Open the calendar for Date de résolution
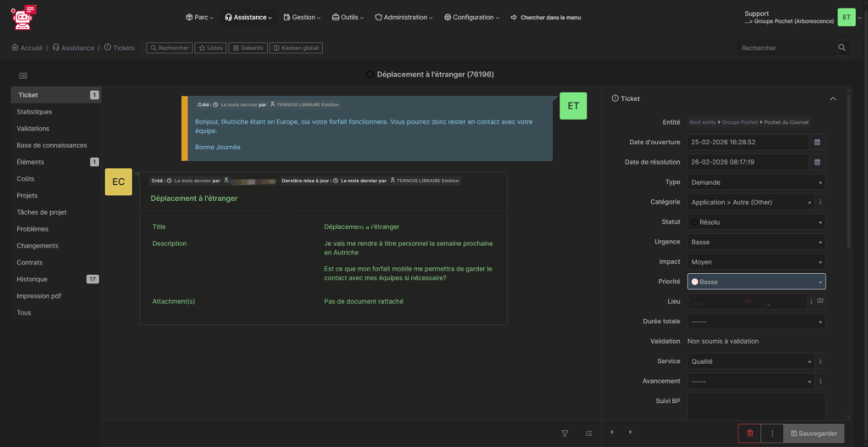868x447 pixels. [x=817, y=162]
